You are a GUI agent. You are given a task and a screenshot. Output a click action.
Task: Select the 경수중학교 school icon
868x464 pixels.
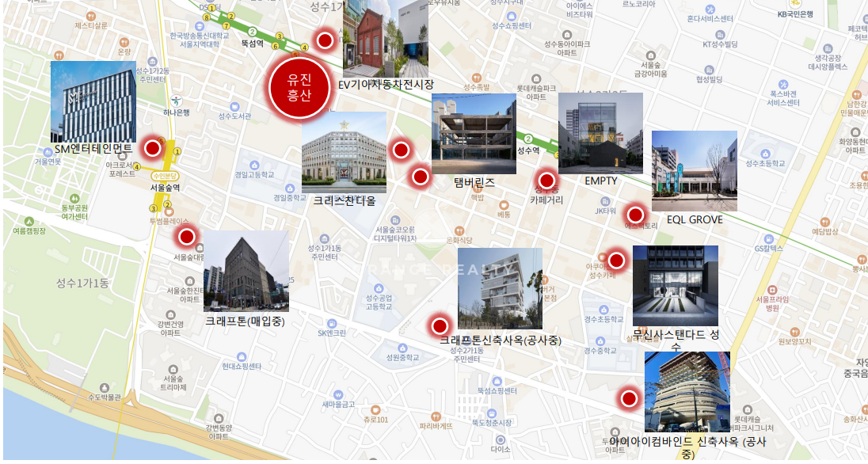(x=600, y=341)
